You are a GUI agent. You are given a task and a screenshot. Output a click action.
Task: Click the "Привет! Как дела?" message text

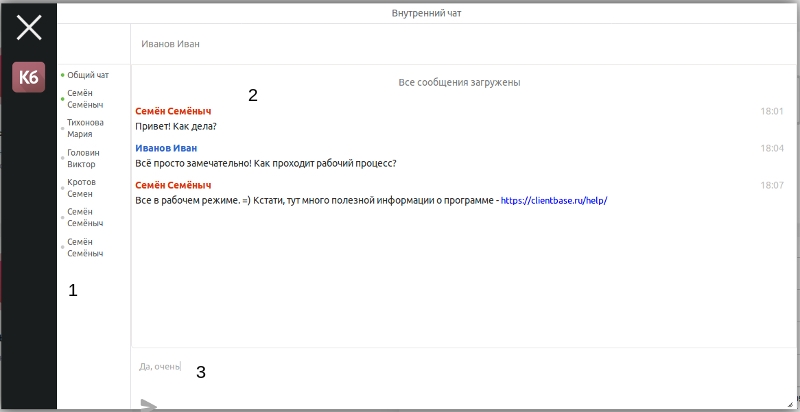click(175, 126)
